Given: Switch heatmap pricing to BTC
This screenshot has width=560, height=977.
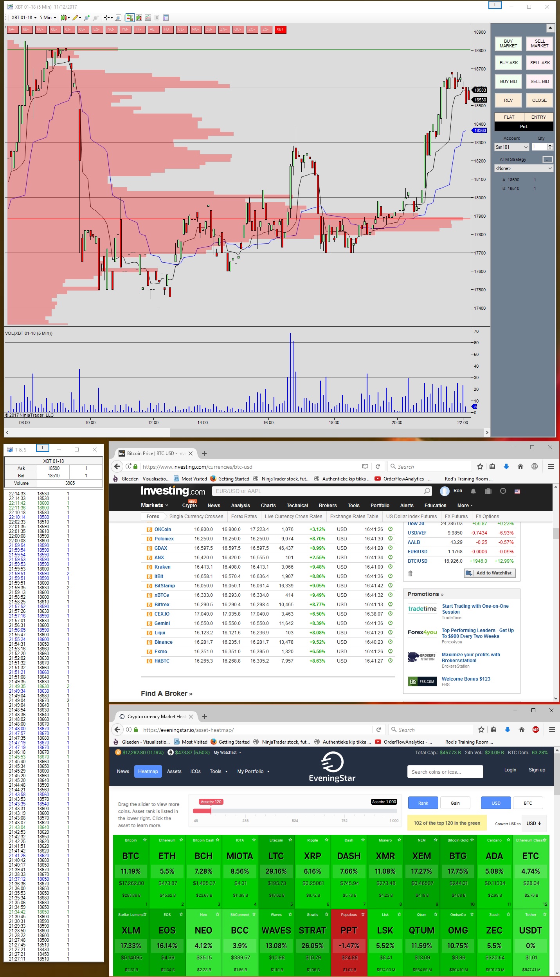Looking at the screenshot, I should [528, 803].
